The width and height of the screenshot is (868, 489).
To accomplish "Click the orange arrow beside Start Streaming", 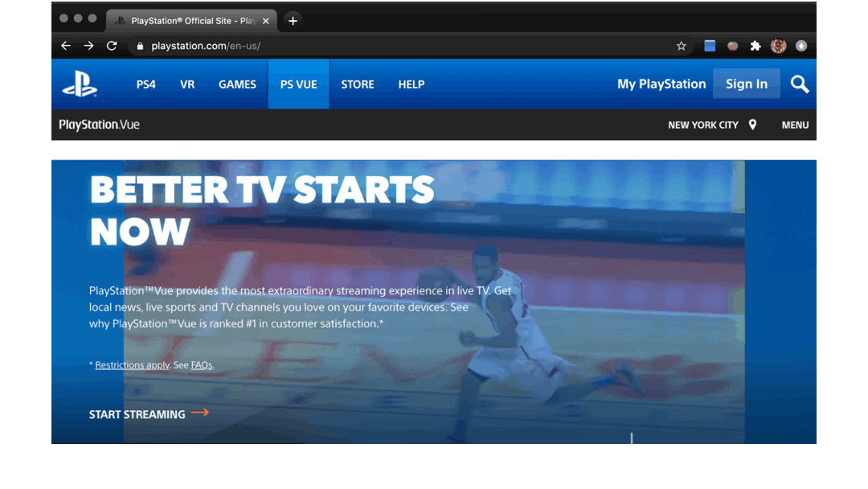I will pos(200,413).
